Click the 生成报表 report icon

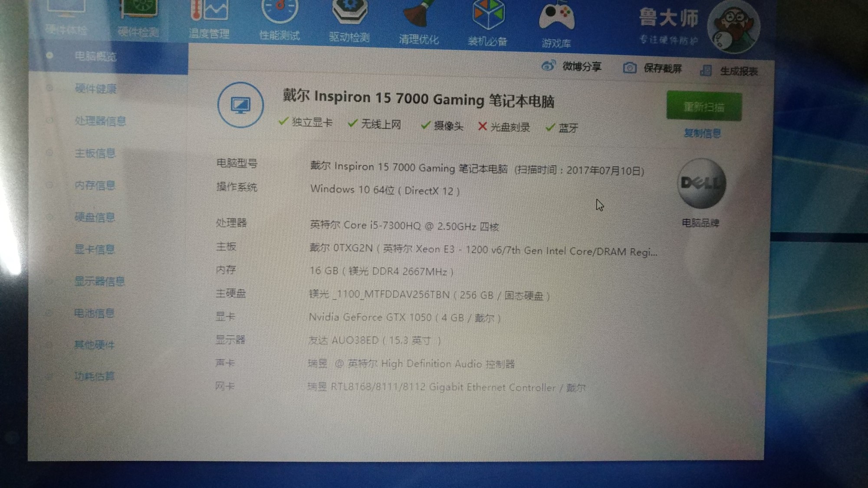pos(706,70)
